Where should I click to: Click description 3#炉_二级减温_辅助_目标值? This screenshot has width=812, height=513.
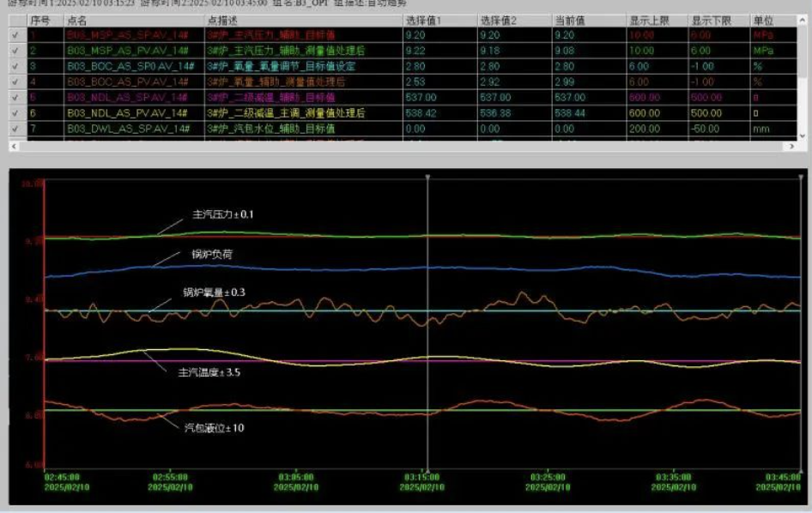[271, 97]
